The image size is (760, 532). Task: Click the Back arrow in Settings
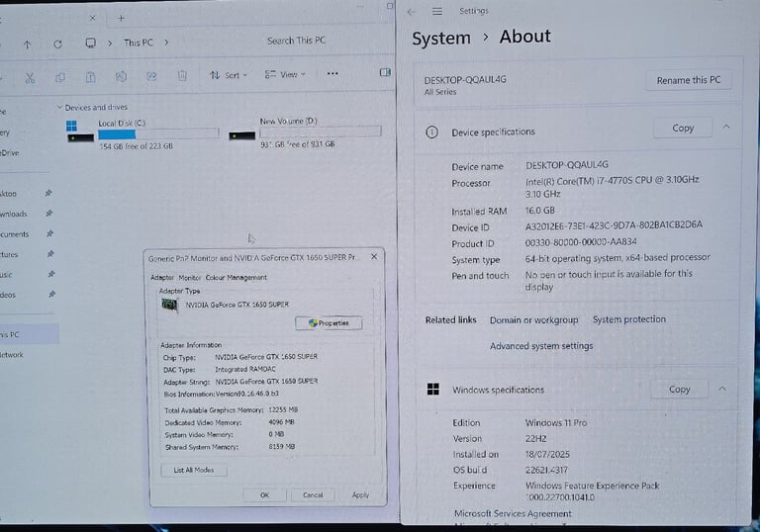(411, 12)
